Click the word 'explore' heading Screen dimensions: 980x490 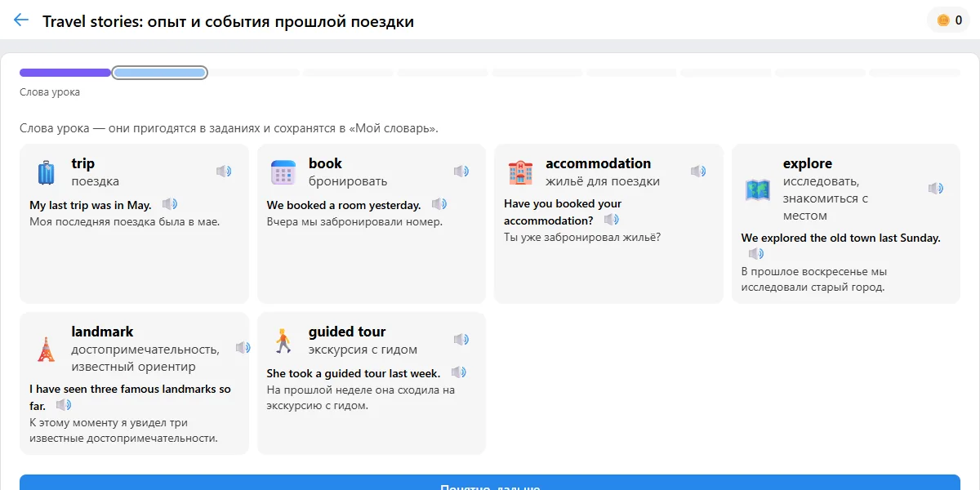(x=808, y=163)
